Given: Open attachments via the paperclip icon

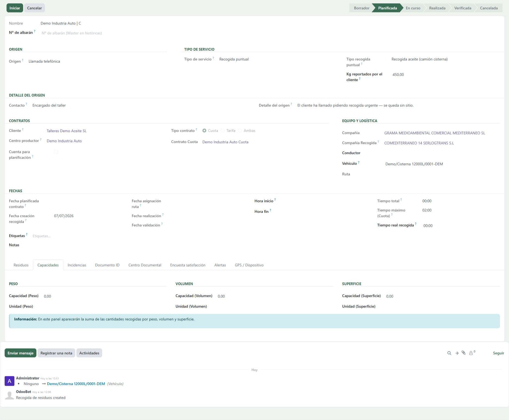Looking at the screenshot, I should tap(464, 353).
